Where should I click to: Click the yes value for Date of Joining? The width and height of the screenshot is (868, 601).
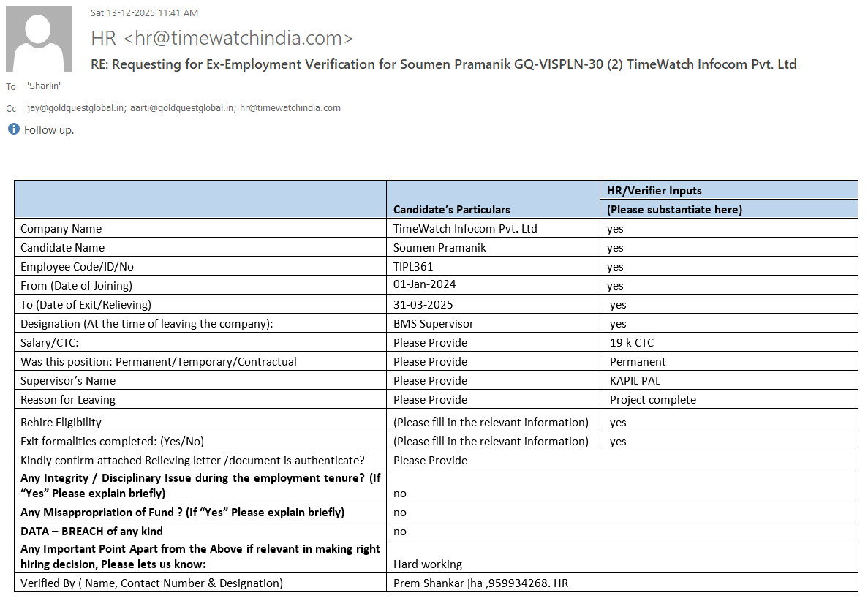[x=615, y=286]
